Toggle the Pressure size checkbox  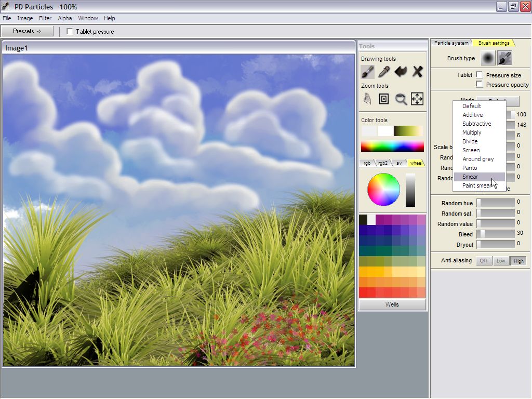coord(480,75)
